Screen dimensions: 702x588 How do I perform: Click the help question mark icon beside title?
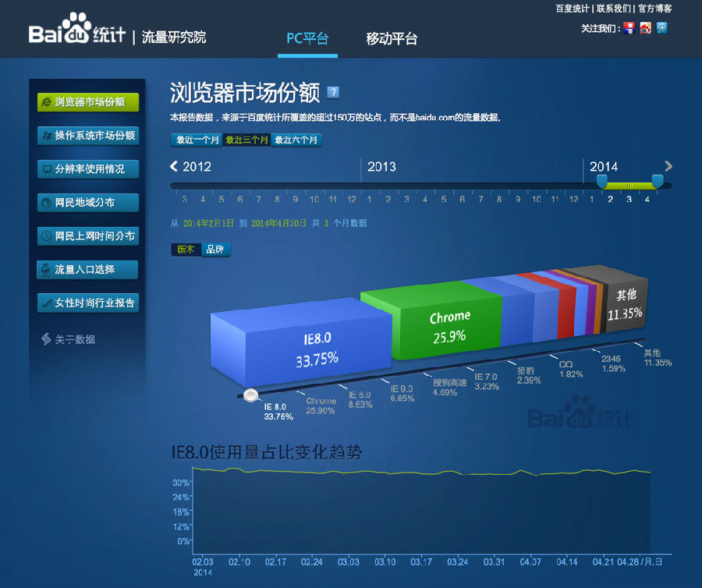click(333, 93)
